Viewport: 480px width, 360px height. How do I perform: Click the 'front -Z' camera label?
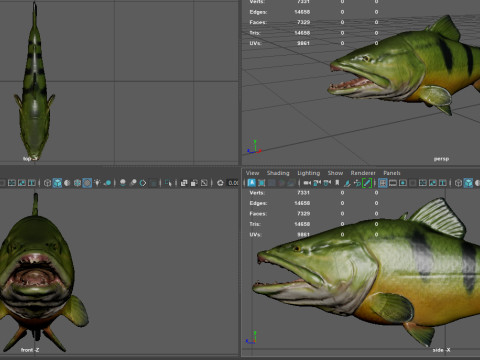point(30,350)
